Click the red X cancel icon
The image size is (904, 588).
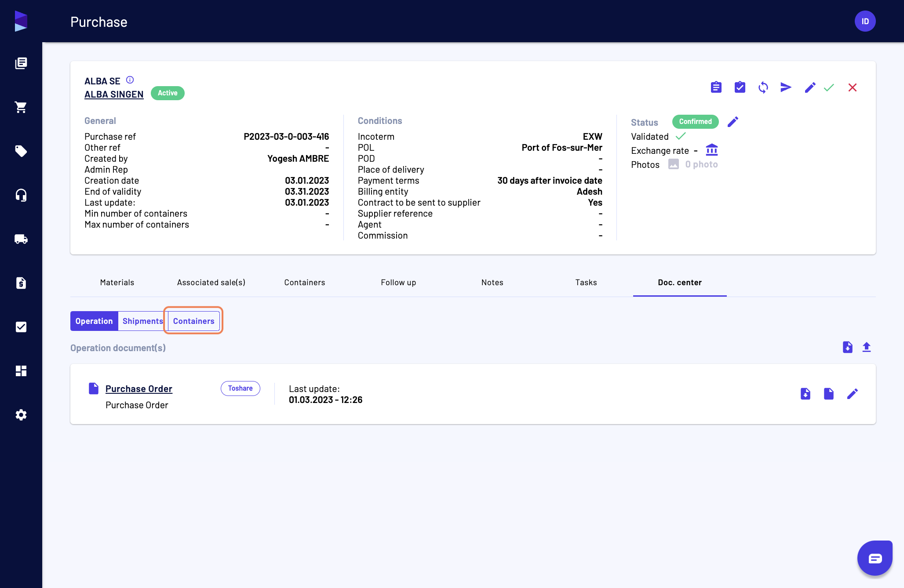click(853, 87)
